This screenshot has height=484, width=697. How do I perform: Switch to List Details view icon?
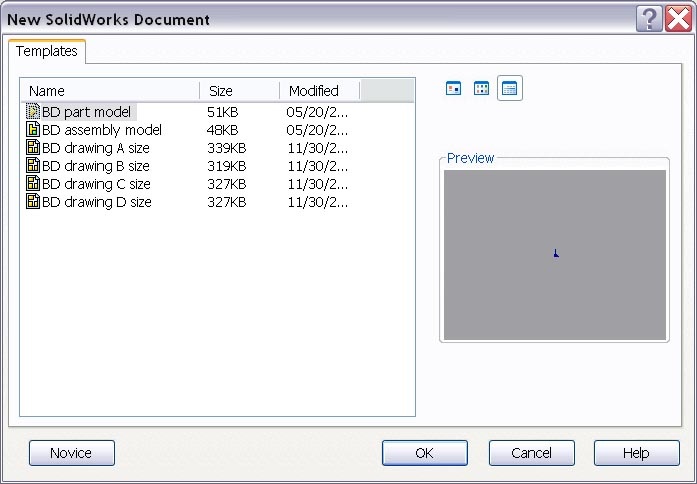coord(509,88)
